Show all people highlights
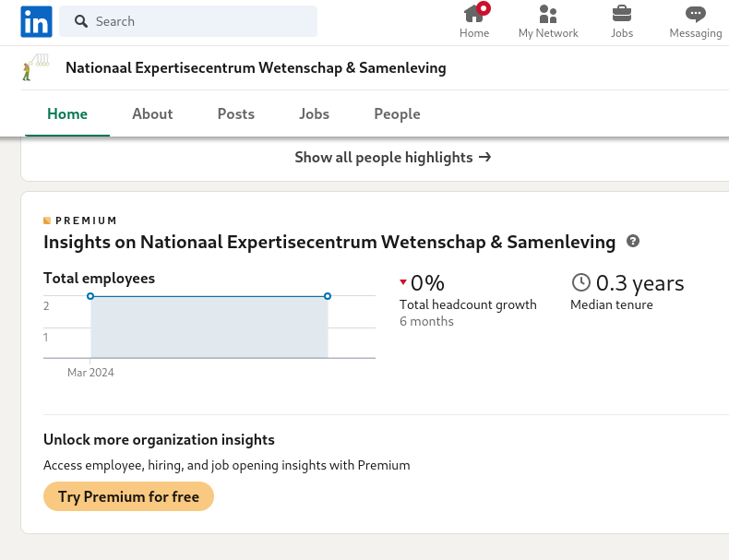This screenshot has width=729, height=560. pyautogui.click(x=392, y=158)
